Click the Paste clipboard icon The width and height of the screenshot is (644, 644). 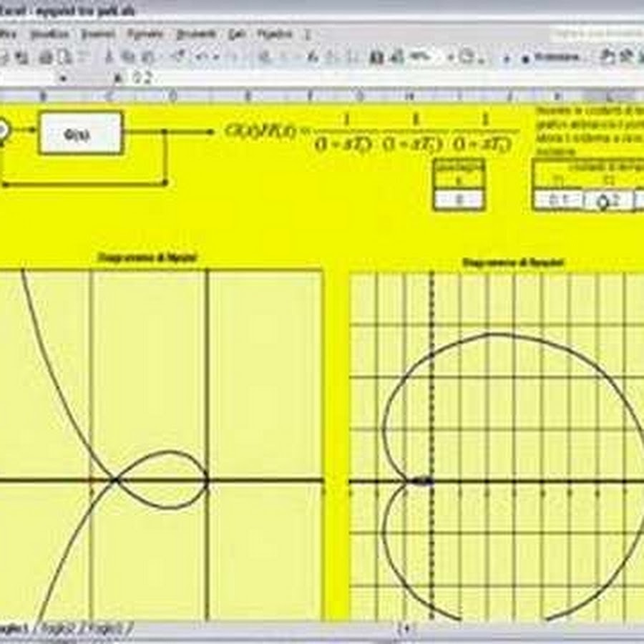[148, 57]
